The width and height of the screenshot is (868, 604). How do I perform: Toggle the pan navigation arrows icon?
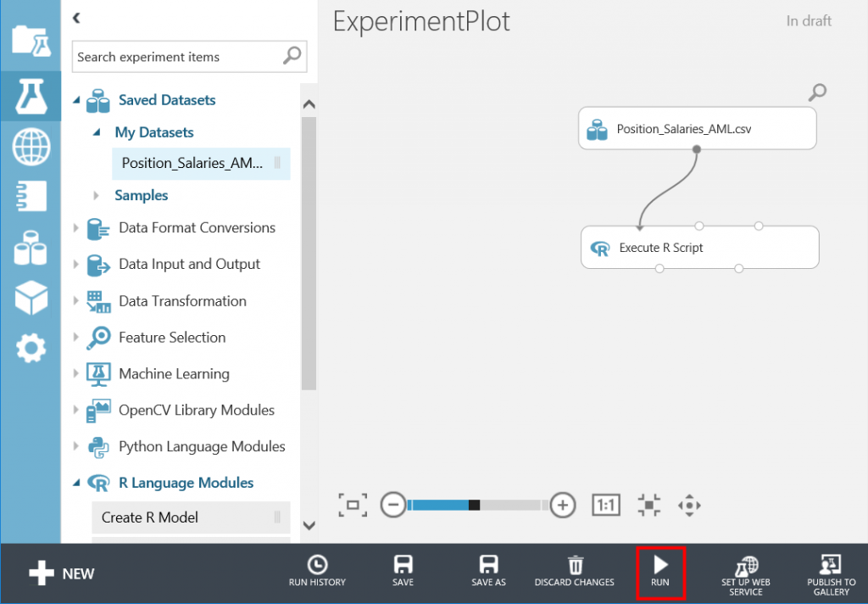689,505
